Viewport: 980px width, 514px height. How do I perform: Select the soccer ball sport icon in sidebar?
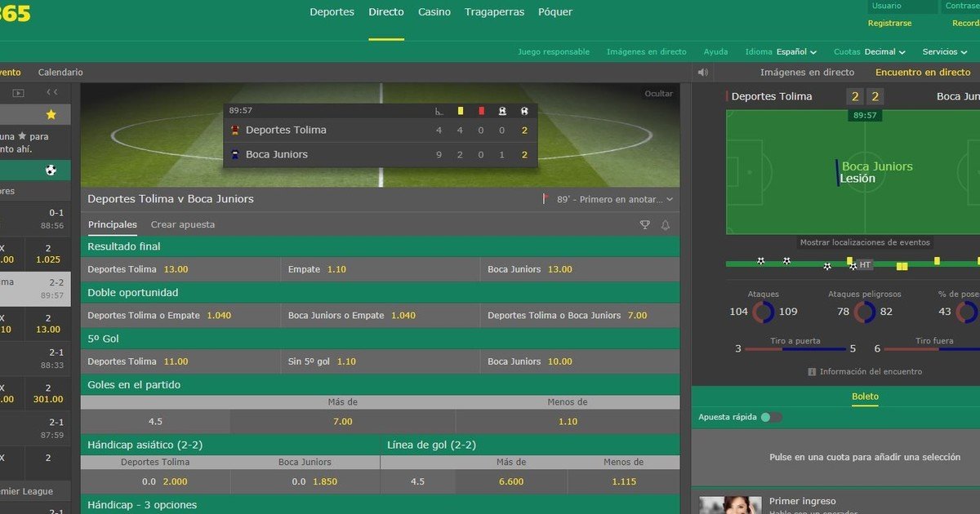[51, 171]
